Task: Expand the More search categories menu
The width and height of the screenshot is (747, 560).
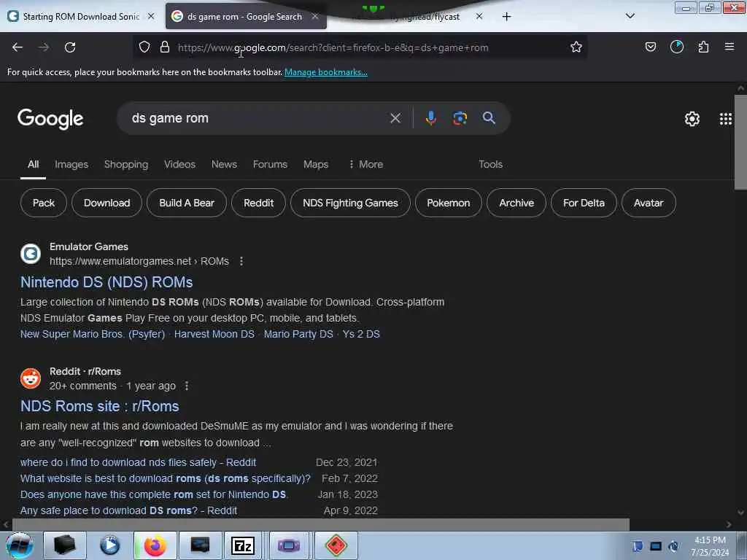Action: [x=366, y=164]
